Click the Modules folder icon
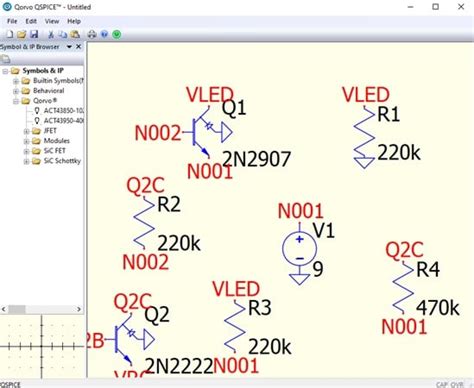This screenshot has height=388, width=474. [x=36, y=141]
